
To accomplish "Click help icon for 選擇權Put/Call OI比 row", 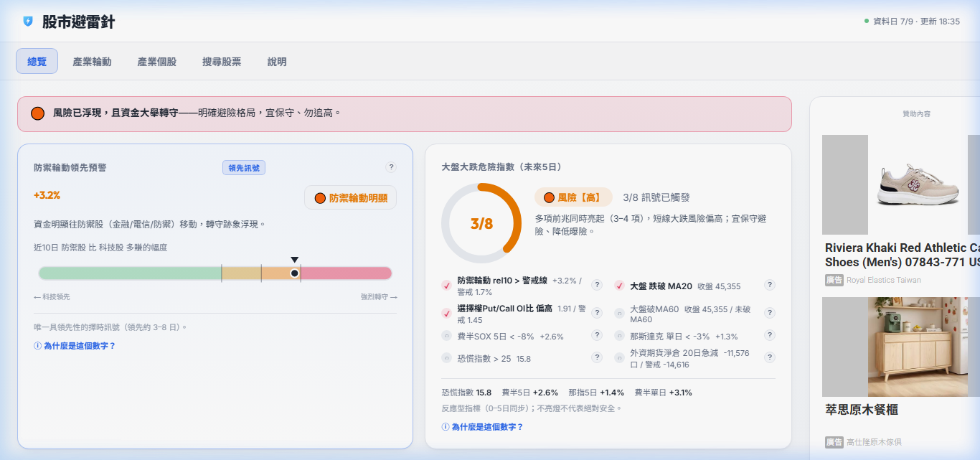I will (597, 313).
